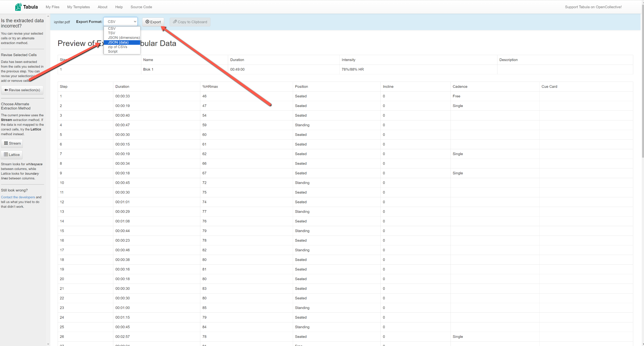Open Support Tabula on OpenCollective link
This screenshot has width=644, height=346.
[x=593, y=7]
